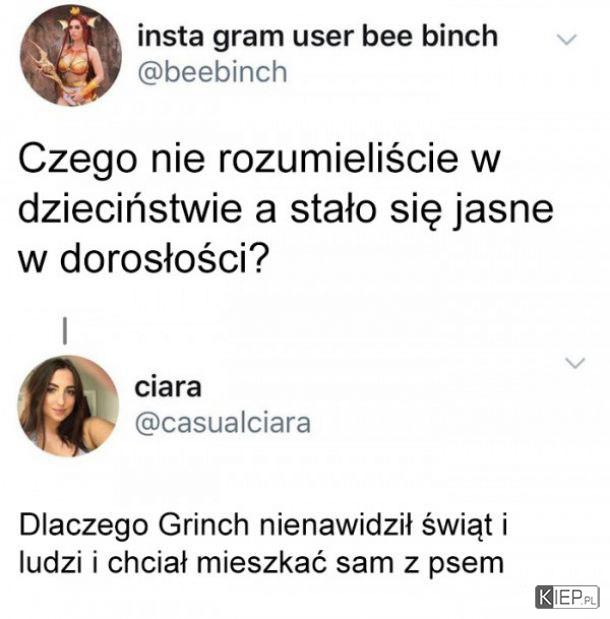Select the line 'Czego nie rozumieliście w'
The image size is (610, 619).
point(259,160)
